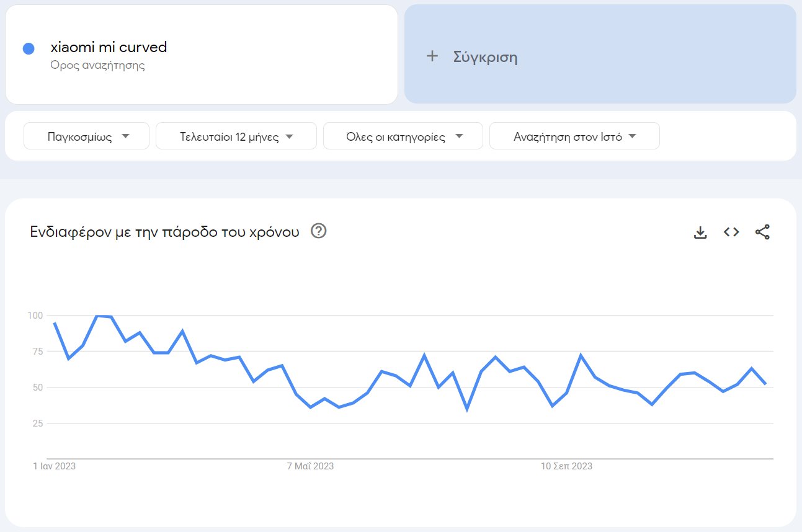The image size is (802, 532).
Task: Expand the Αναζήτηση στον Ιστό dropdown
Action: point(574,136)
